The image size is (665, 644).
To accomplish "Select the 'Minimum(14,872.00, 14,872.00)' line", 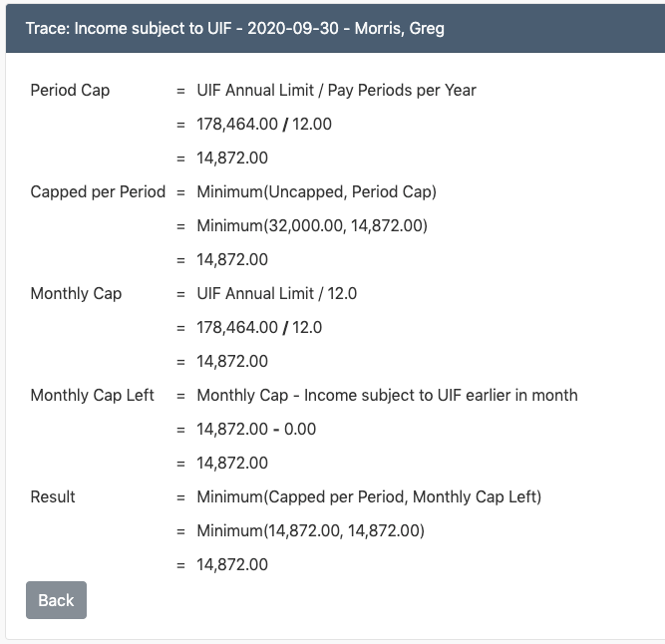I will pyautogui.click(x=310, y=530).
